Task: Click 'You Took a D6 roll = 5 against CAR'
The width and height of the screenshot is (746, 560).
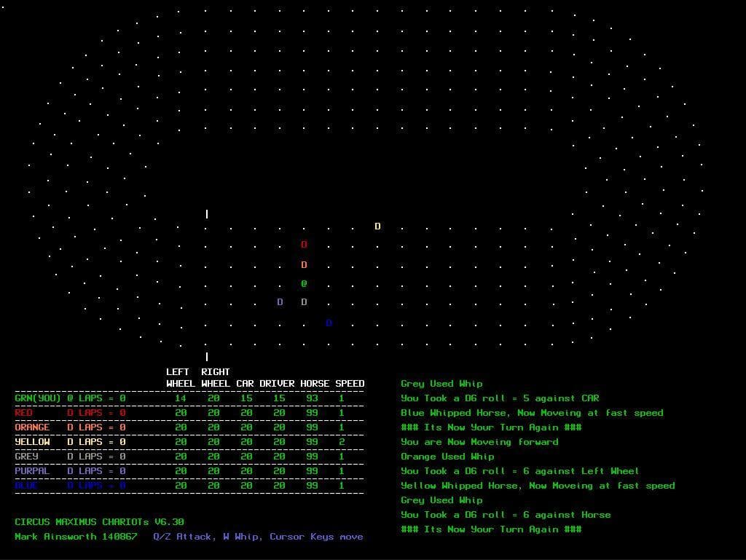Action: pyautogui.click(x=500, y=398)
